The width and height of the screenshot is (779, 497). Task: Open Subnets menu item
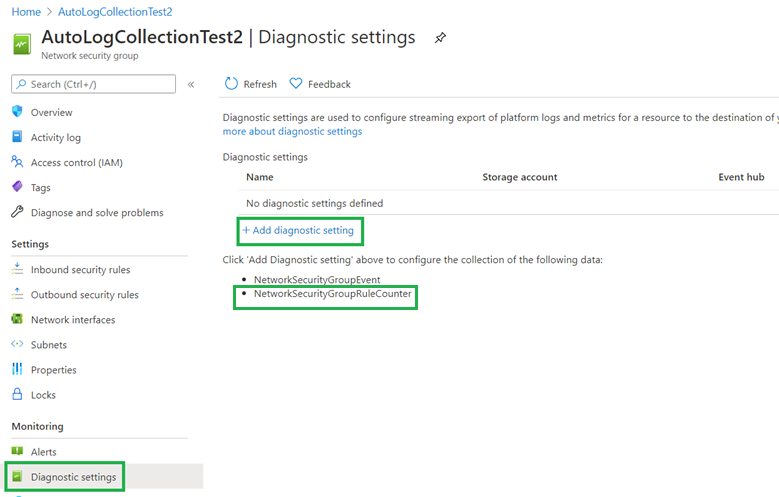pyautogui.click(x=49, y=344)
